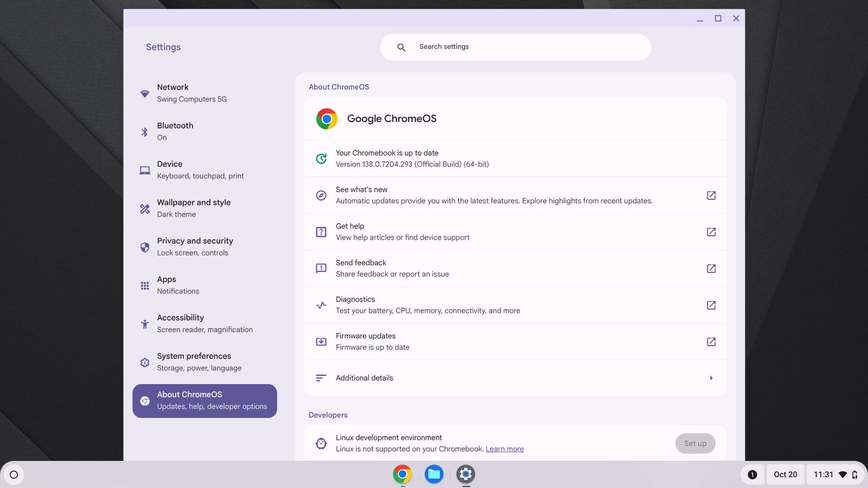868x488 pixels.
Task: Open Send feedback external link icon
Action: tap(711, 268)
